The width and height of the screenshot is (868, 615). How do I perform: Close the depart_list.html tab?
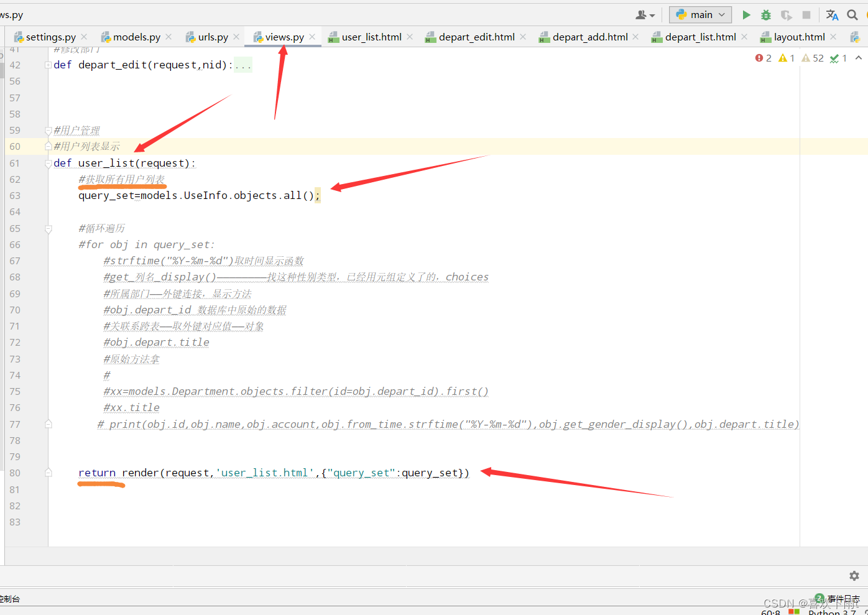[744, 37]
